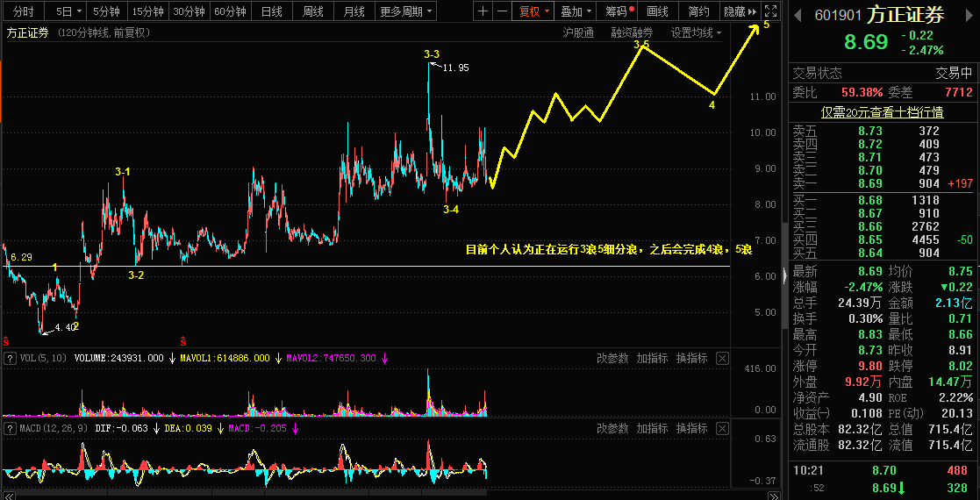Go to previous stock arrow beside 601901

click(x=798, y=15)
